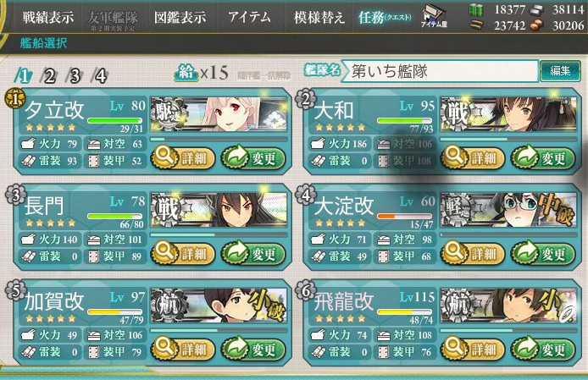Click 飛龍改 character banner thumbnail
The height and width of the screenshot is (380, 588).
508,306
